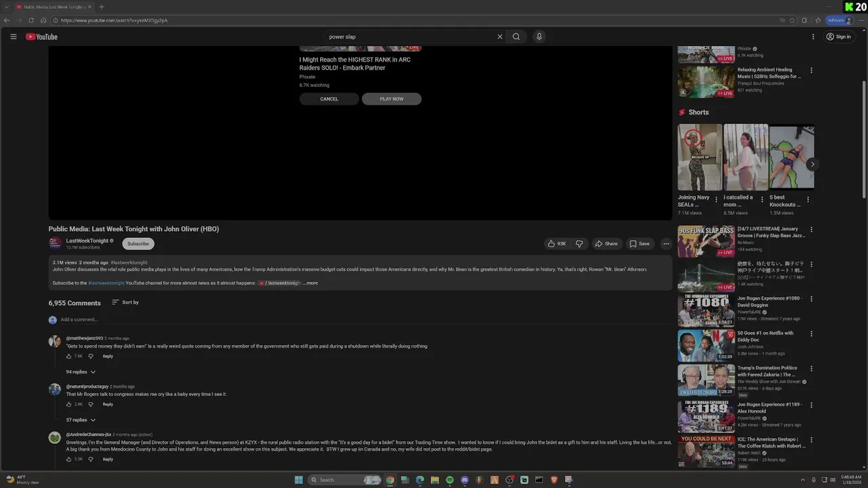This screenshot has height=488, width=868.
Task: Reply to @AndredeChannes-j6x's comment
Action: point(108,459)
